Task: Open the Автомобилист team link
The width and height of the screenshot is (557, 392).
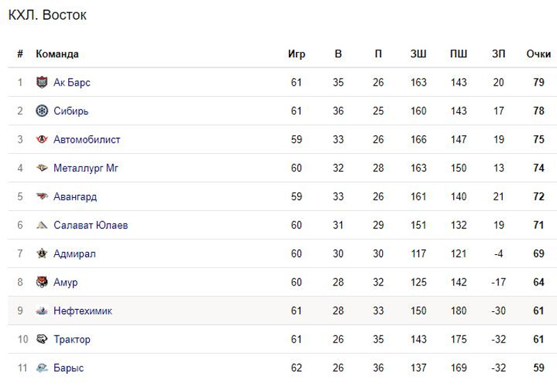Action: (x=87, y=140)
